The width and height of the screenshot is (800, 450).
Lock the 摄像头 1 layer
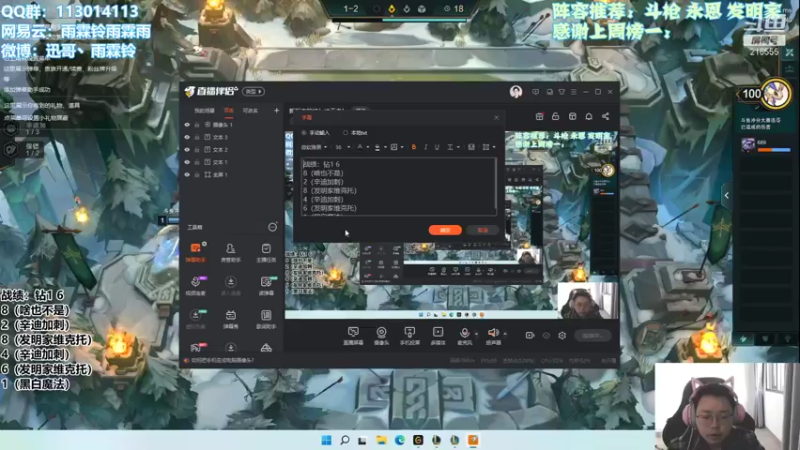click(196, 124)
